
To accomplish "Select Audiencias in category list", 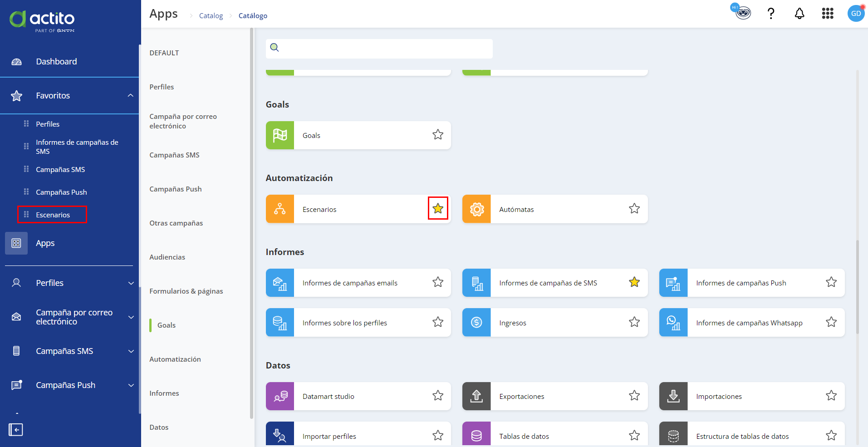I will pyautogui.click(x=167, y=257).
